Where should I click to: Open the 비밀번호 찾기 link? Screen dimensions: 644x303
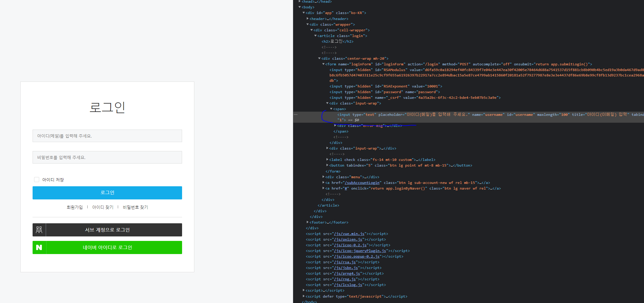point(135,207)
